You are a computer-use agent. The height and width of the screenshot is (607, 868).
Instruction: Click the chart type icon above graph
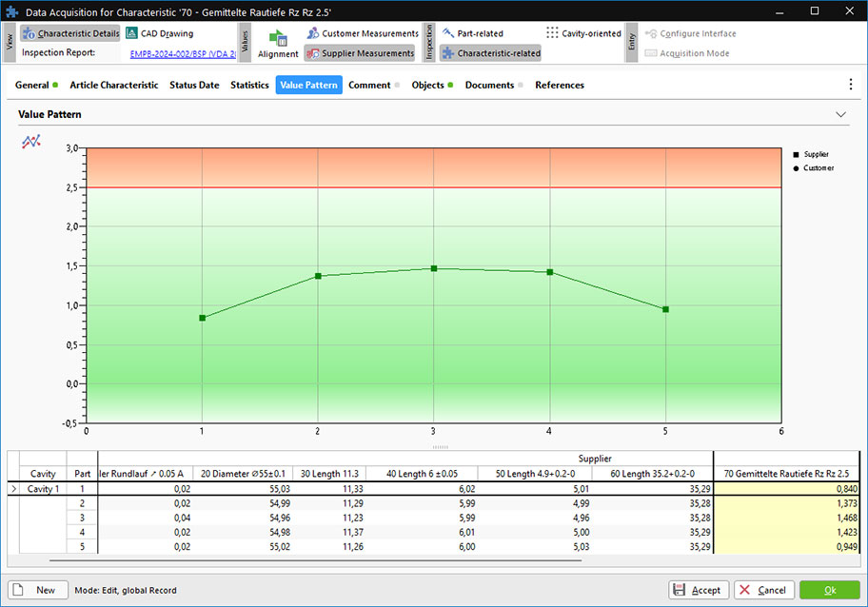[31, 142]
